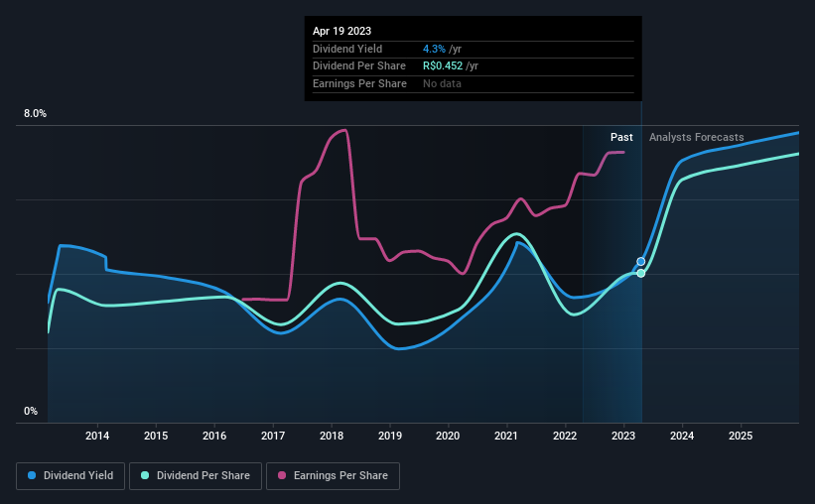
Task: Click the Dividend Yield row label in tooltip
Action: point(347,49)
